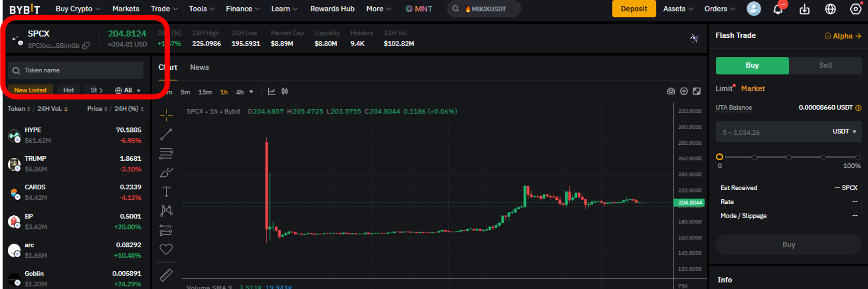Open the Buy Crypto dropdown menu

coord(78,9)
